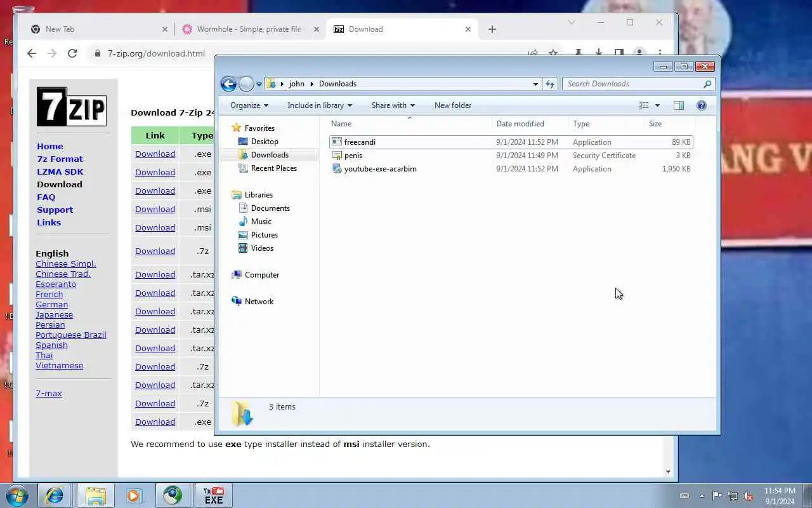Open Desktop in the Favorites list

(x=265, y=142)
